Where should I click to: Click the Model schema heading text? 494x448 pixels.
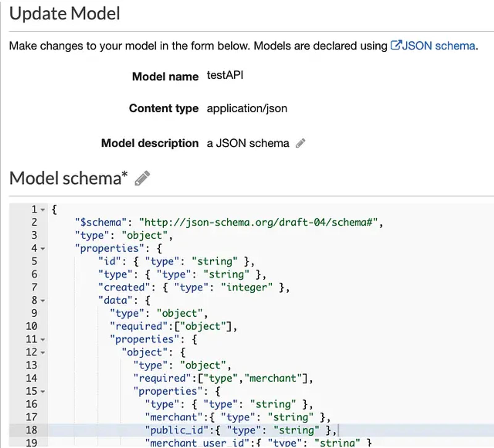pos(68,178)
